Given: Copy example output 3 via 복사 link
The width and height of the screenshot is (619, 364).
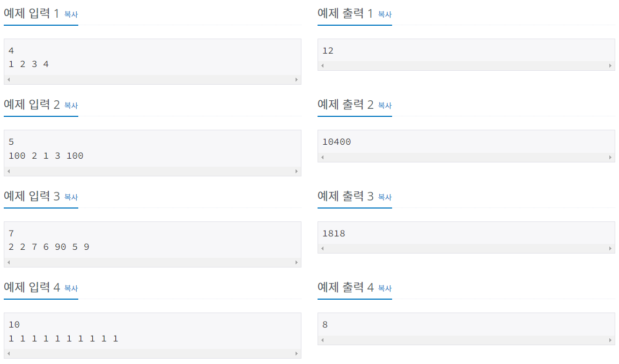Looking at the screenshot, I should (385, 197).
